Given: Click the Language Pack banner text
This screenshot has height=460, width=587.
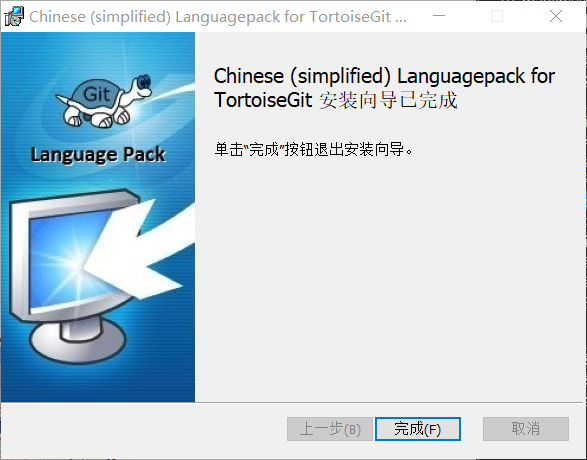Looking at the screenshot, I should click(98, 155).
